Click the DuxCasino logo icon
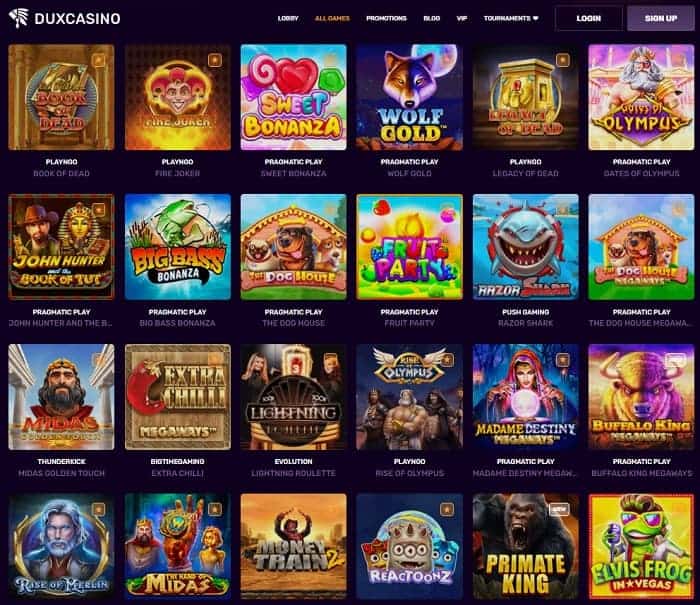Screen dimensions: 700x605 click(x=19, y=18)
